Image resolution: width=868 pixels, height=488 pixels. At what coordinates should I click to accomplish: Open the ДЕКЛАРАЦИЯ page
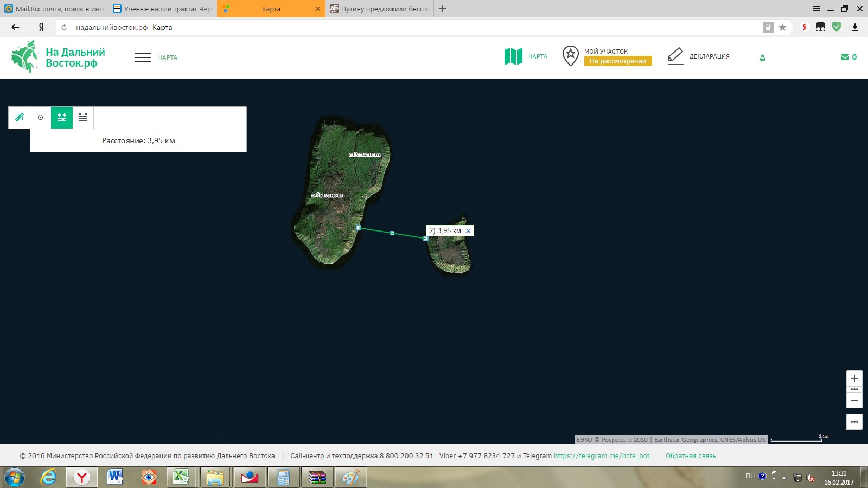pos(699,56)
